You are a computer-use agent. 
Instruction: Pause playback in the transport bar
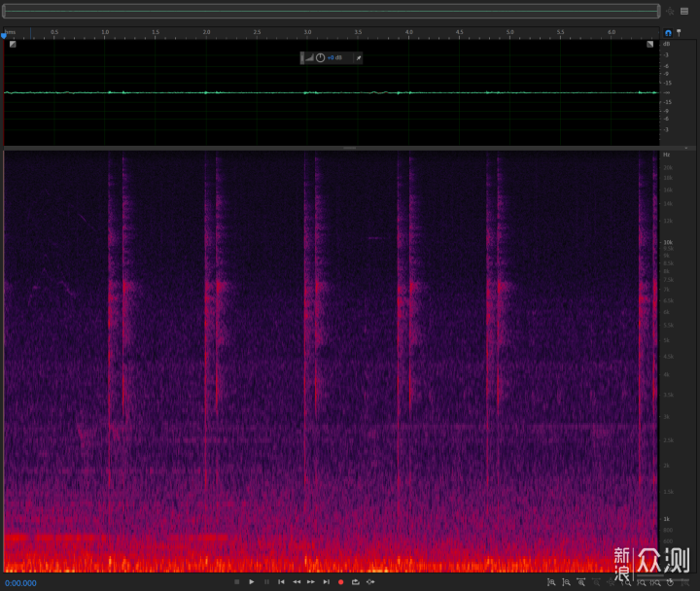[266, 581]
